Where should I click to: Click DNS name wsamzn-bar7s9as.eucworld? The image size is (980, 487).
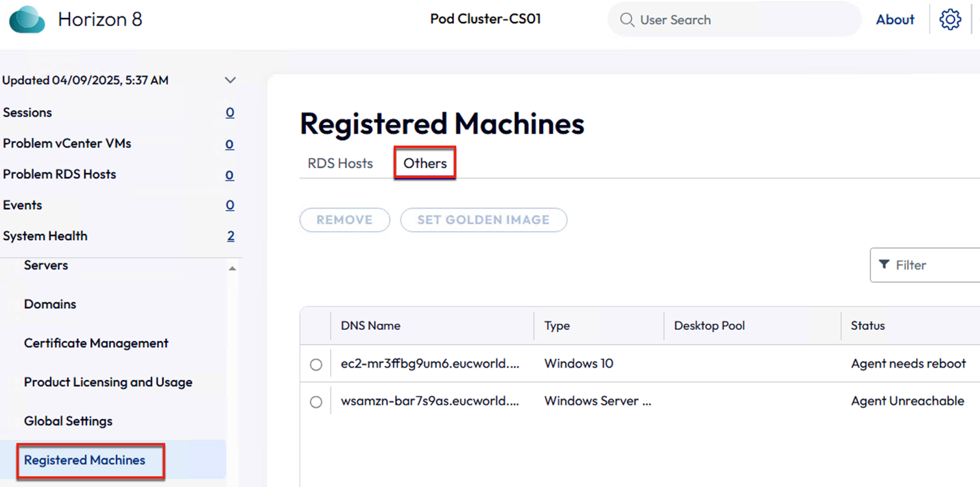[430, 401]
